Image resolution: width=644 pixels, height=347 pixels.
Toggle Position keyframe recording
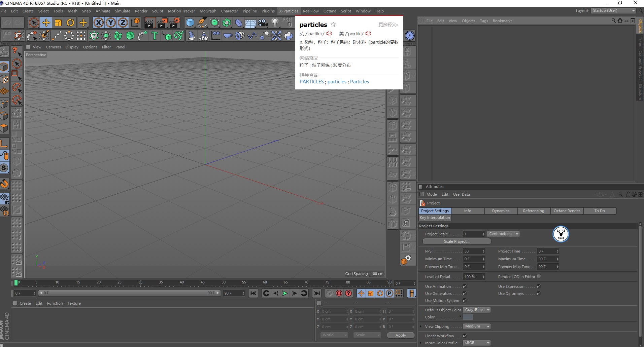pos(361,294)
